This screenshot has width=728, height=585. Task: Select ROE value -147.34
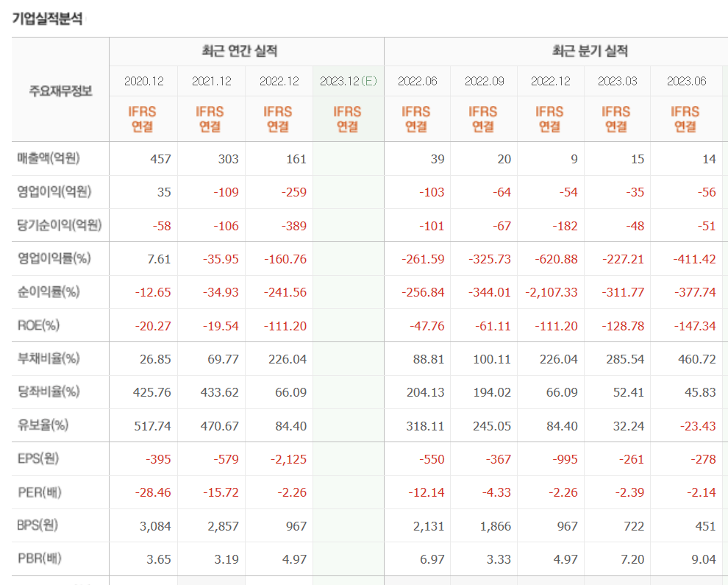[695, 326]
